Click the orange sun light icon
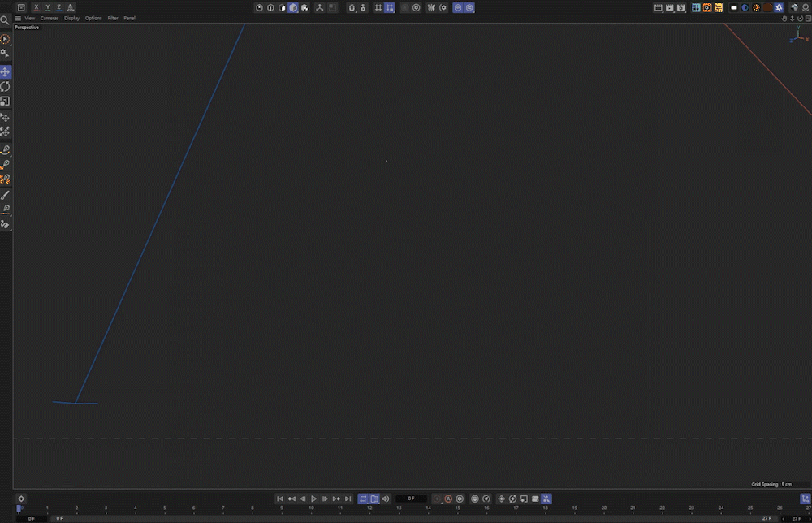 coord(757,8)
